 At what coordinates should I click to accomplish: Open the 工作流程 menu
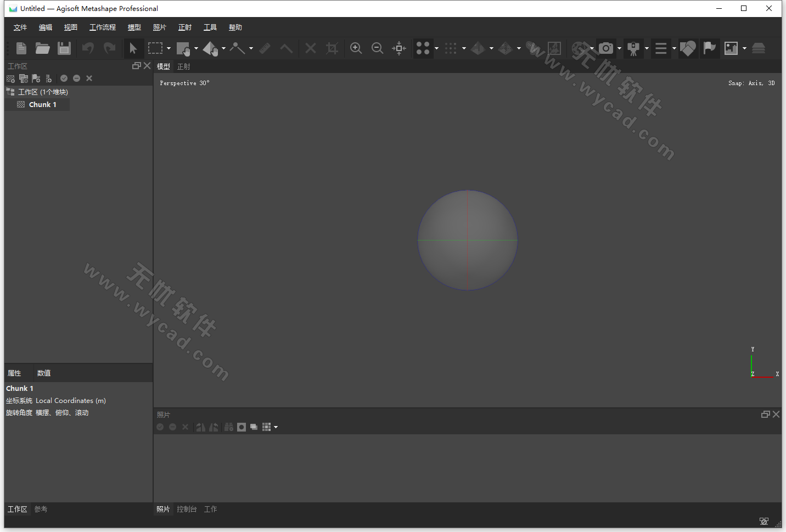[x=102, y=27]
